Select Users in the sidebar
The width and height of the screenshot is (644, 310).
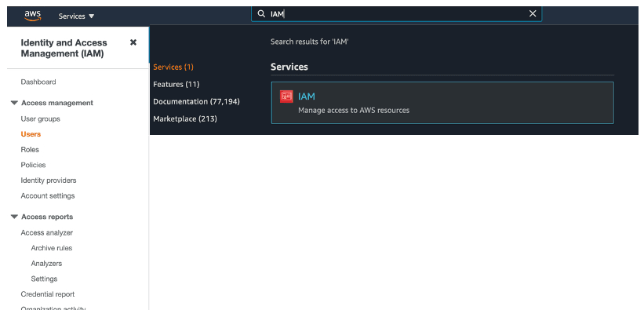point(31,134)
